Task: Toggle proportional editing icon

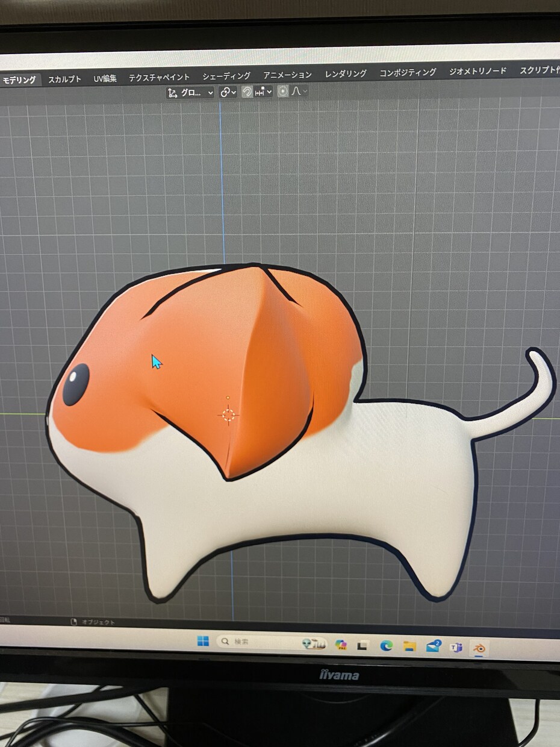Action: click(283, 92)
